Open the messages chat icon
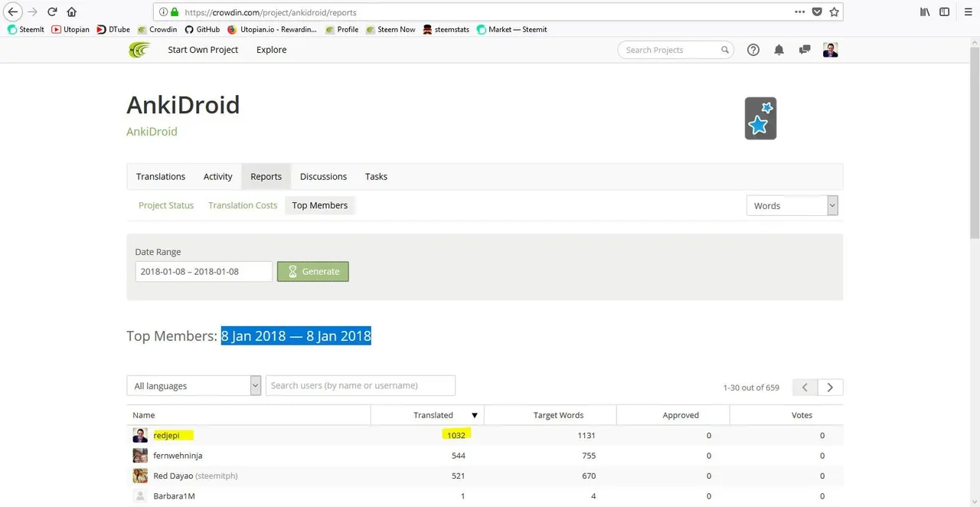Screen dimensions: 980x507 pos(805,50)
